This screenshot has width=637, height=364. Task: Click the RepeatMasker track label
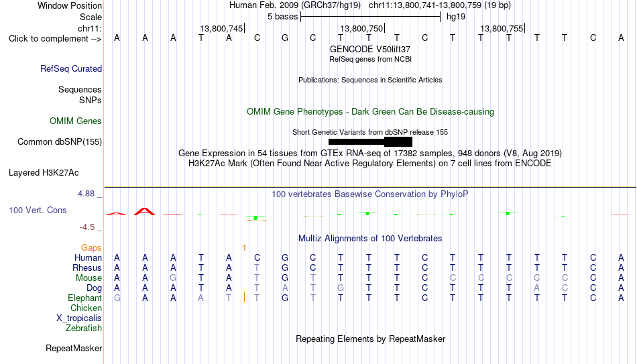74,348
